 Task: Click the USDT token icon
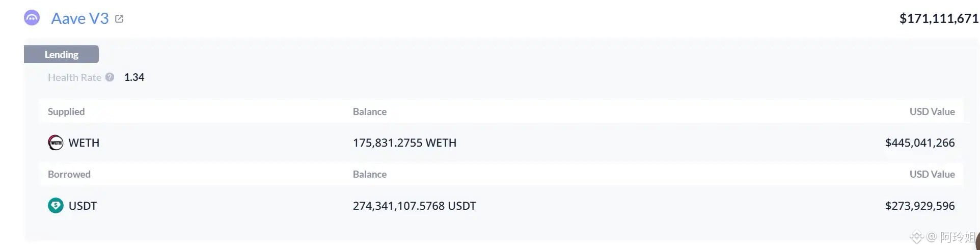click(56, 206)
